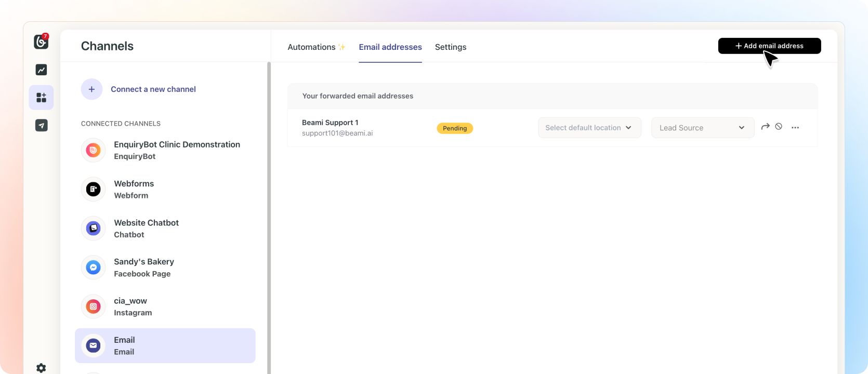Open the Select default location dropdown
Image resolution: width=868 pixels, height=374 pixels.
(589, 128)
